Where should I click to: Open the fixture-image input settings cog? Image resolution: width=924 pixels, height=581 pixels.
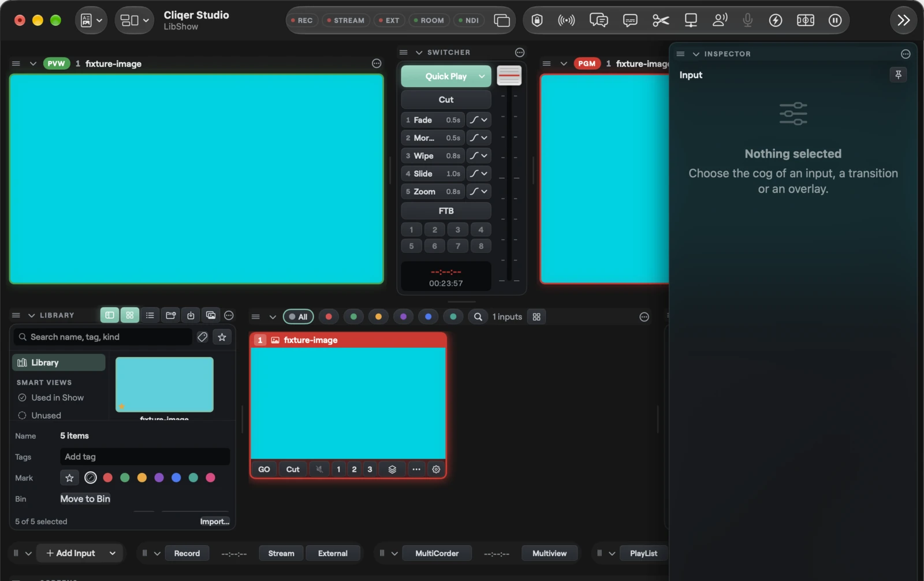[436, 470]
